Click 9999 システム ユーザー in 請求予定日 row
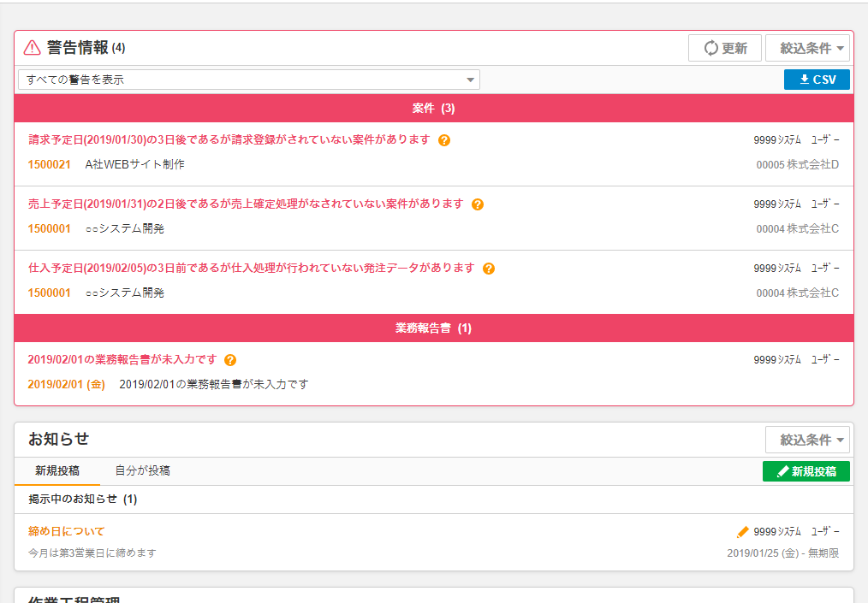Image resolution: width=868 pixels, height=603 pixels. (797, 140)
